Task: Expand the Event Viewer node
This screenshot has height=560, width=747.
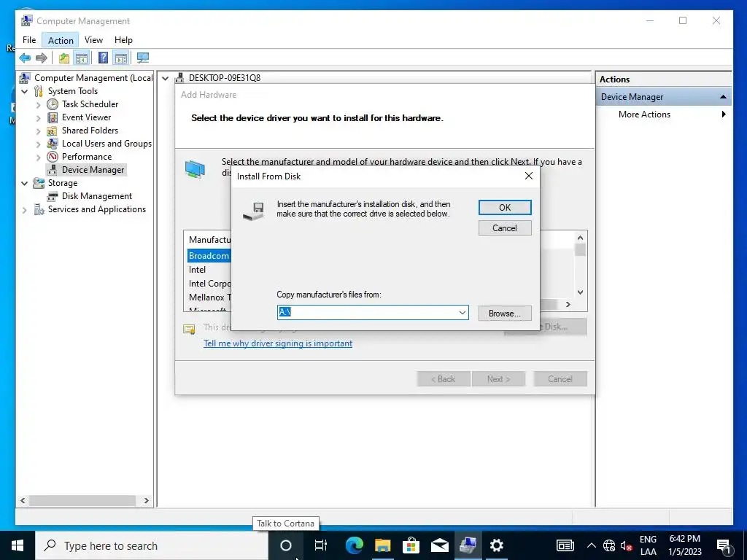Action: (38, 117)
